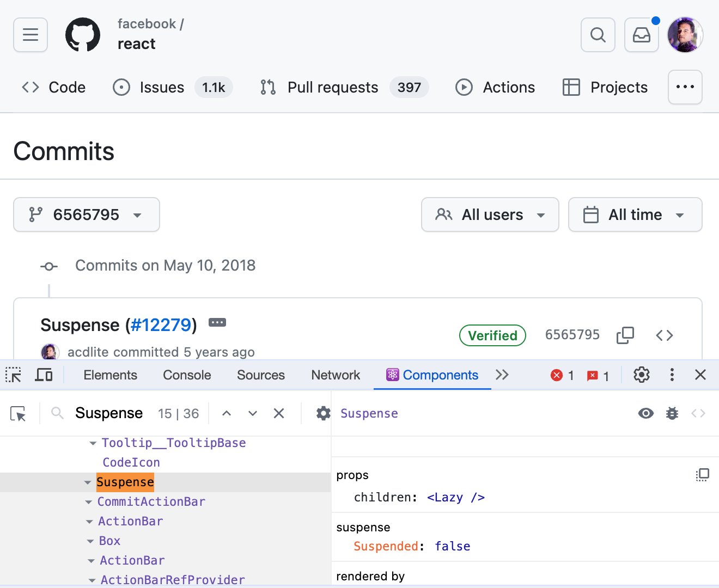The width and height of the screenshot is (719, 588).
Task: Open the notifications inbox icon
Action: tap(642, 35)
